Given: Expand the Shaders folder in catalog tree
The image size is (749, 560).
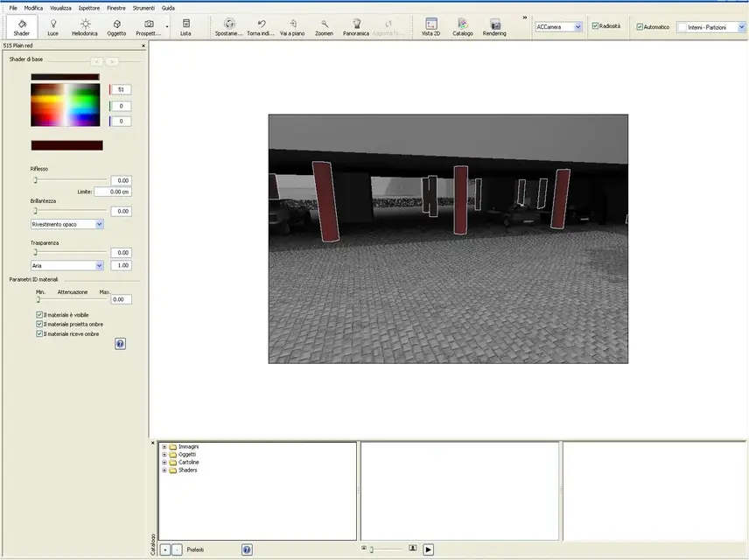Looking at the screenshot, I should click(164, 471).
